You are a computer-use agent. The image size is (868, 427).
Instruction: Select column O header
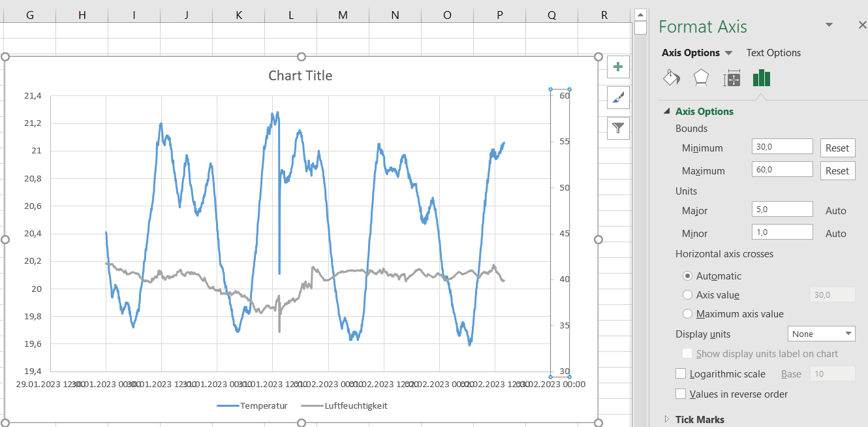[448, 15]
